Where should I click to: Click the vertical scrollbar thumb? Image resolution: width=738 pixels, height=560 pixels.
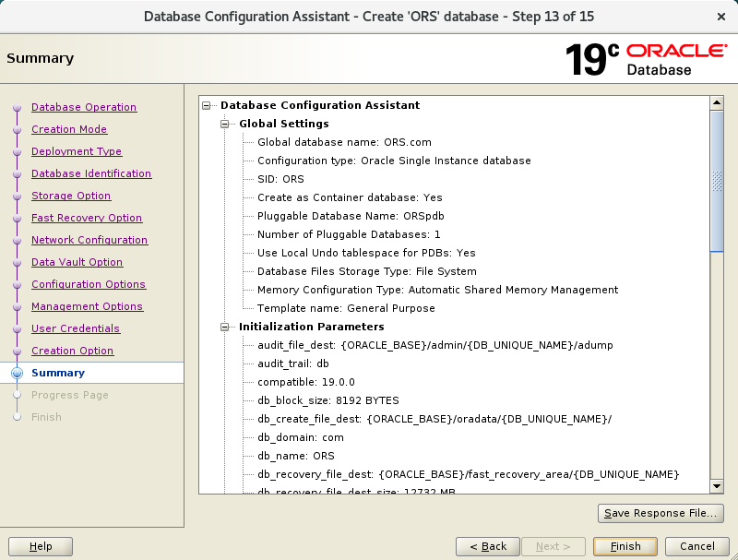click(x=717, y=181)
